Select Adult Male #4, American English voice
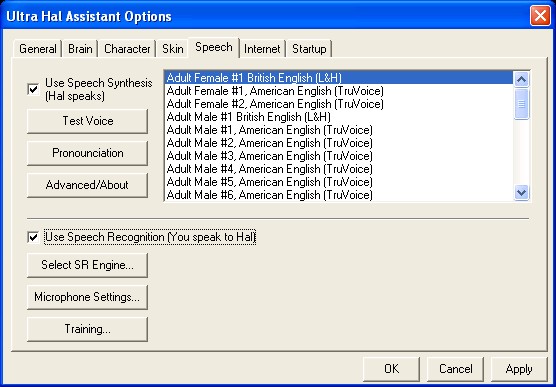Image resolution: width=556 pixels, height=387 pixels. (339, 169)
